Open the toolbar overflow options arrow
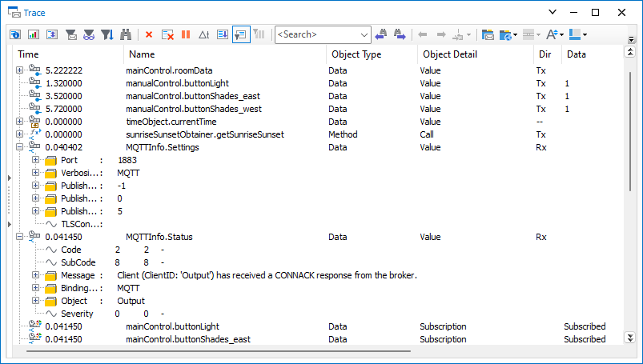 [632, 40]
